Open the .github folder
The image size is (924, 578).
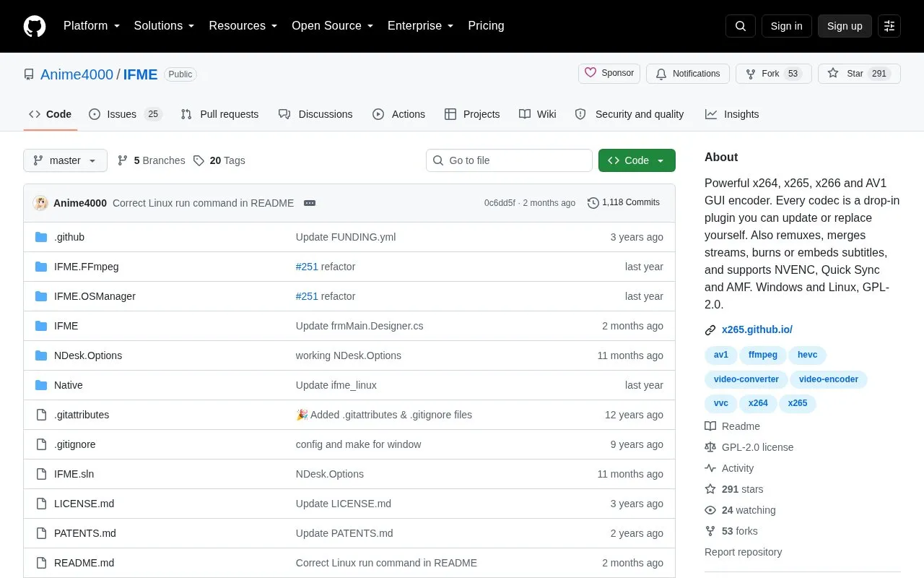tap(69, 237)
